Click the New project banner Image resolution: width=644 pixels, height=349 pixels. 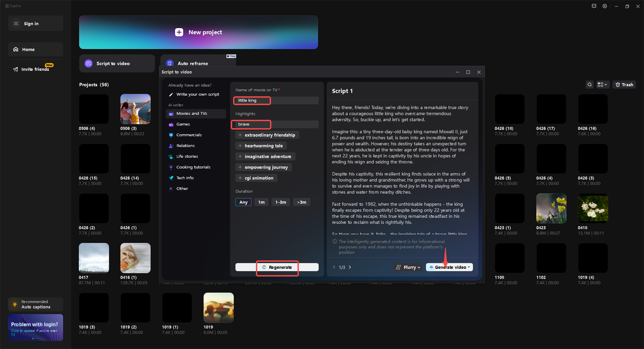click(x=199, y=32)
